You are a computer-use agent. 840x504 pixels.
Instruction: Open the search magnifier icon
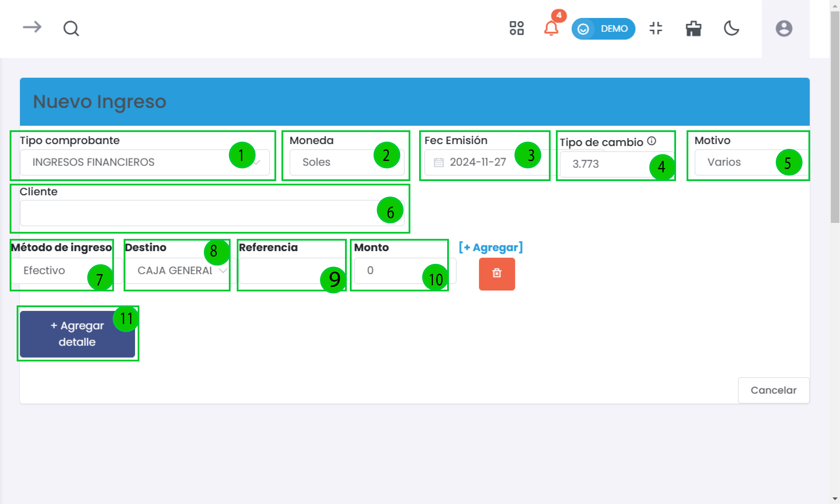[71, 28]
